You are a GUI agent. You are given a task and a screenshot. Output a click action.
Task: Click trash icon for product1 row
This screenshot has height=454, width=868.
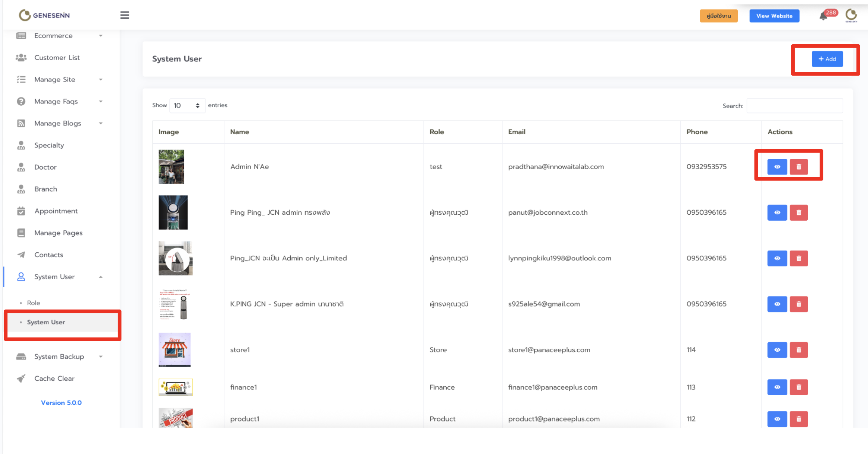pyautogui.click(x=799, y=419)
